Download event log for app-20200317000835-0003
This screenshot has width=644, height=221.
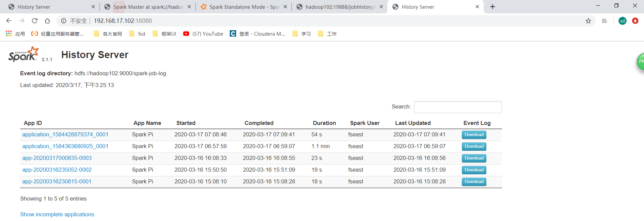(474, 158)
